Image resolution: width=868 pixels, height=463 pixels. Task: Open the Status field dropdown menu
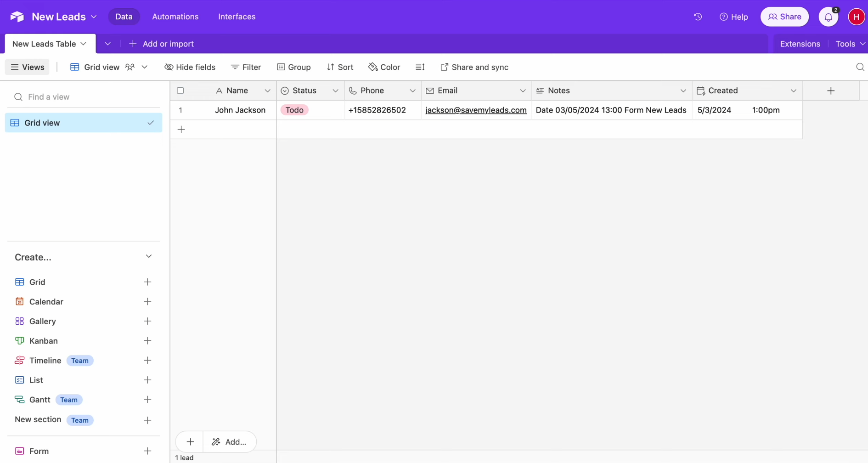pyautogui.click(x=335, y=90)
